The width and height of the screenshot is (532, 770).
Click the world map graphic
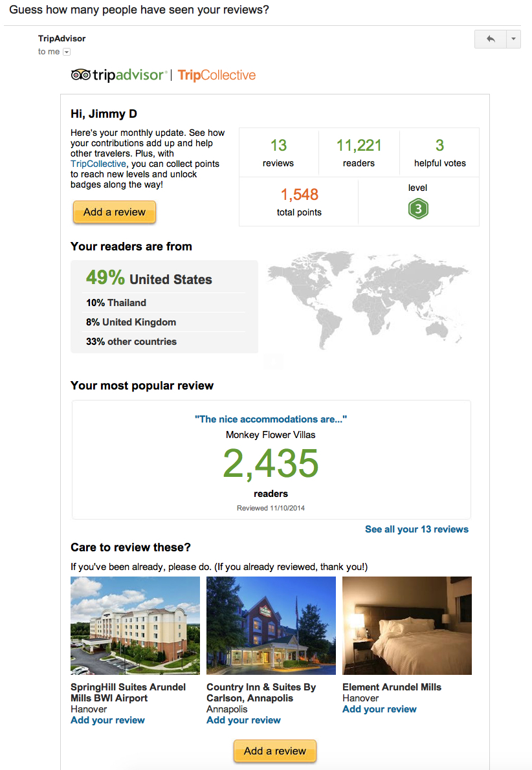pos(367,298)
